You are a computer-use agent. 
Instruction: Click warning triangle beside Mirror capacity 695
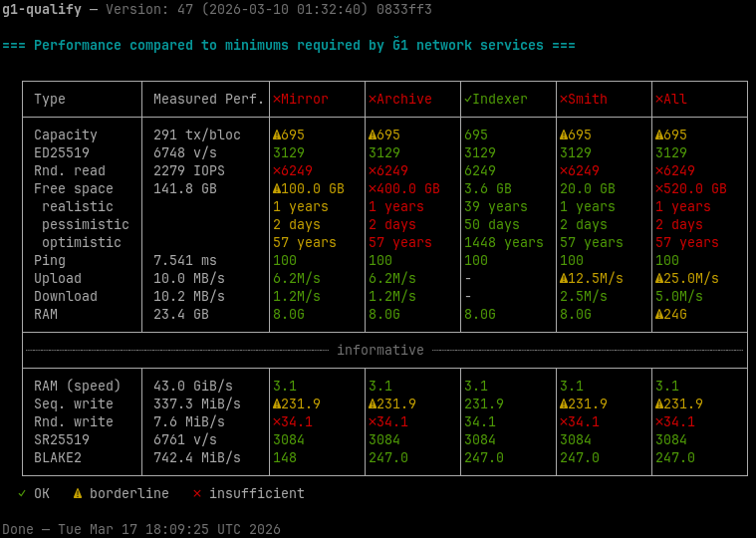pos(277,134)
